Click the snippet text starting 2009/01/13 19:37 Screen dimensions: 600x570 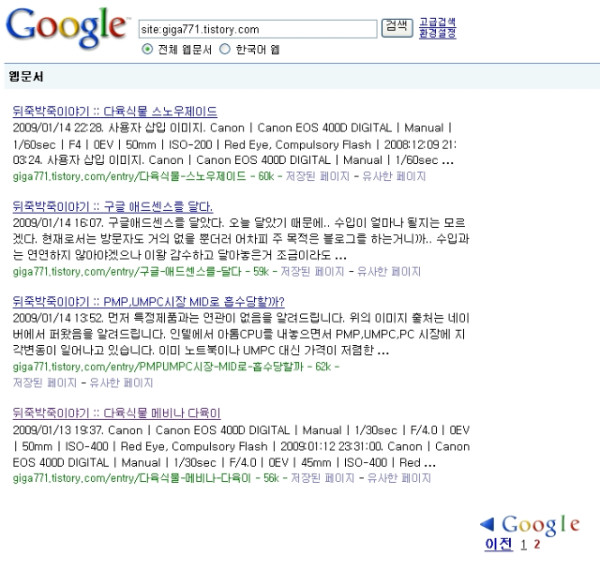click(x=241, y=446)
